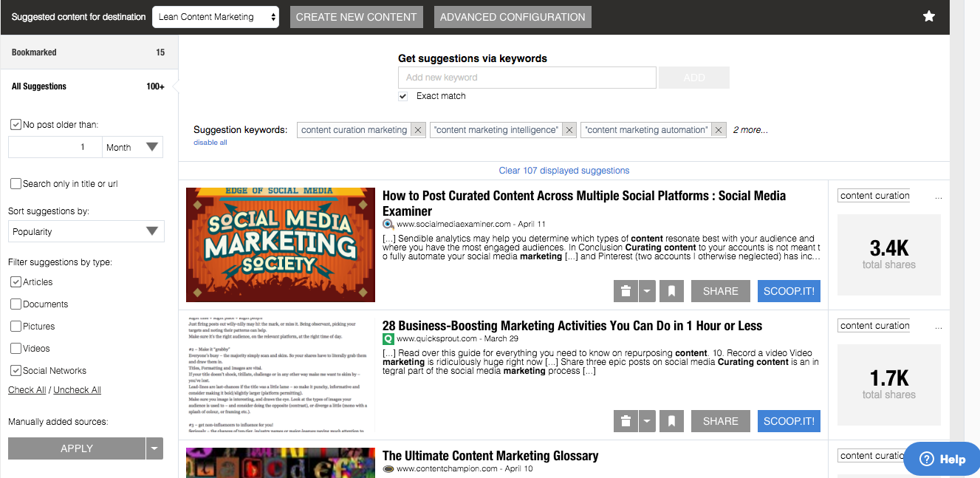Scoop.it the 28 Business-Boosting Marketing Activities article
Viewport: 980px width, 478px height.
(x=789, y=421)
